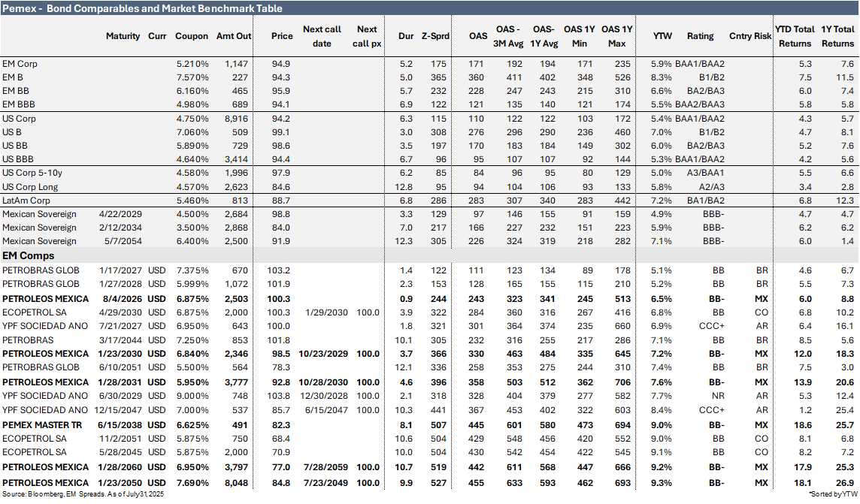Image resolution: width=860 pixels, height=504 pixels.
Task: Click the "PEMEX MASTER TR" row label
Action: pyautogui.click(x=41, y=425)
